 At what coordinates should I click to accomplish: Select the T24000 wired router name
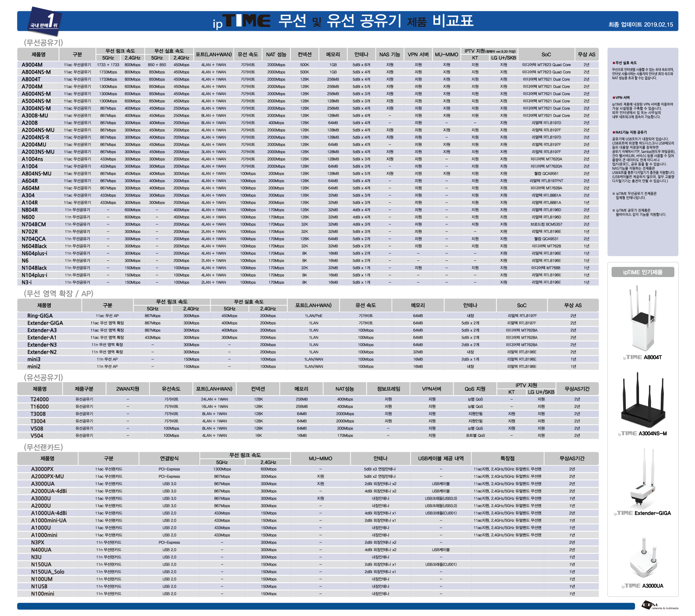pos(39,399)
